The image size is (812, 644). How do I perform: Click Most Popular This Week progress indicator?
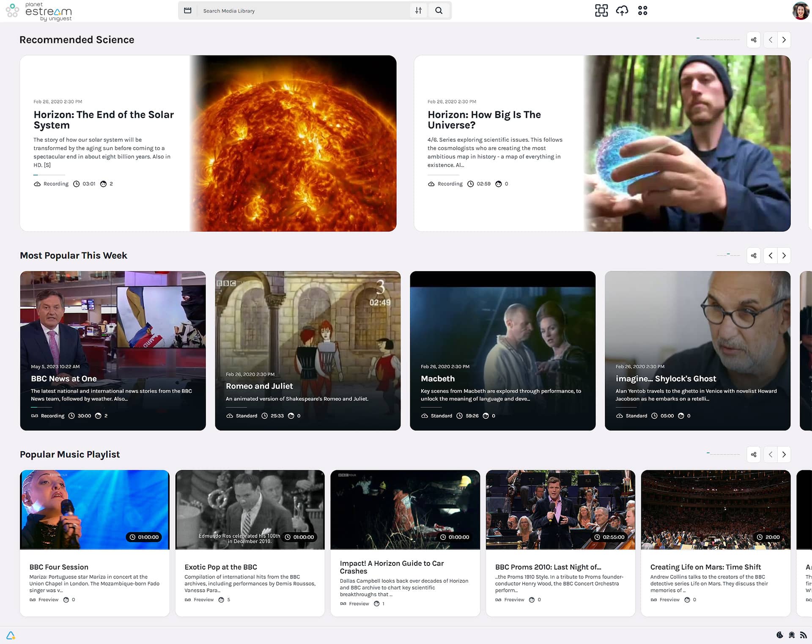pyautogui.click(x=728, y=255)
